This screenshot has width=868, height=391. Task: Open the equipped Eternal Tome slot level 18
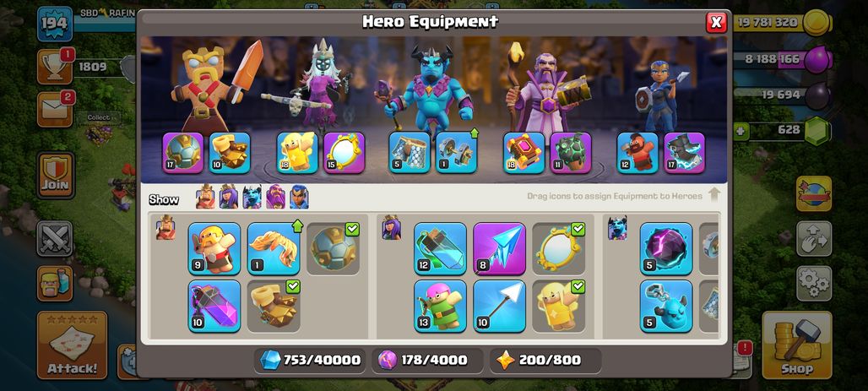click(524, 153)
